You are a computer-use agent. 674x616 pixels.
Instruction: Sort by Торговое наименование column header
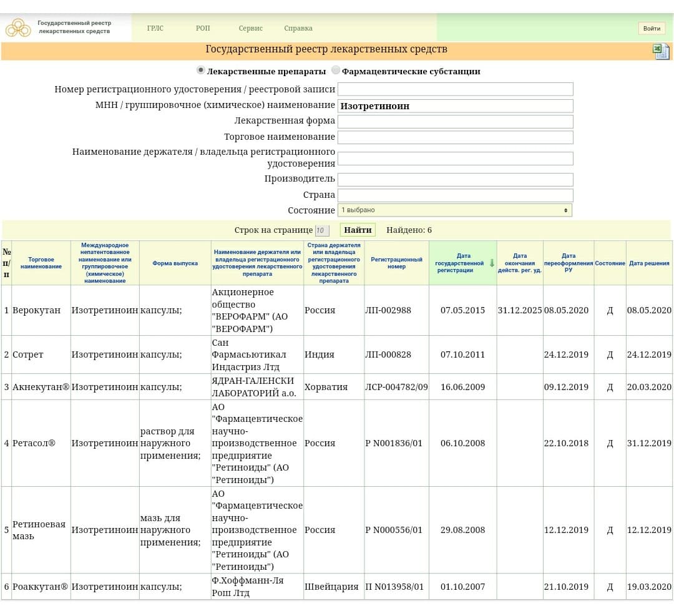click(x=41, y=263)
